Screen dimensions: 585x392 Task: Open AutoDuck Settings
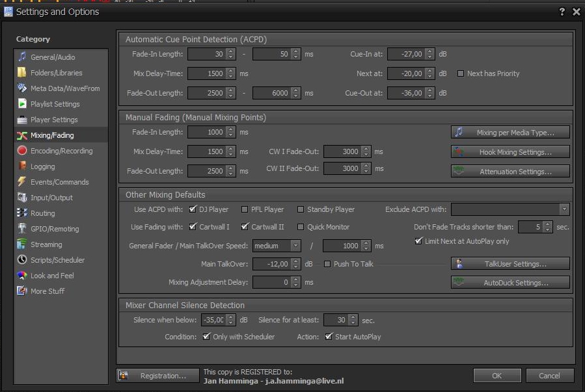pyautogui.click(x=510, y=282)
